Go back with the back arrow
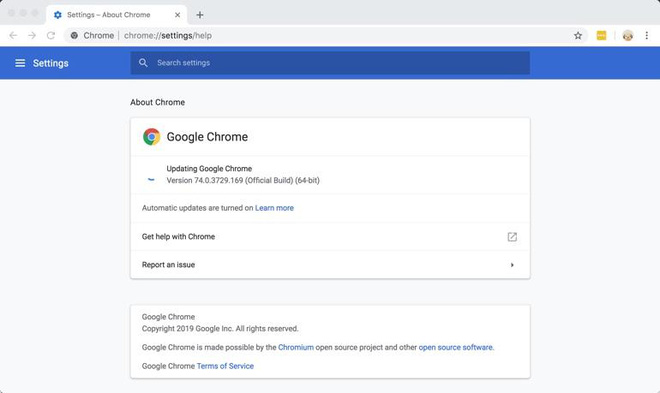 (13, 36)
